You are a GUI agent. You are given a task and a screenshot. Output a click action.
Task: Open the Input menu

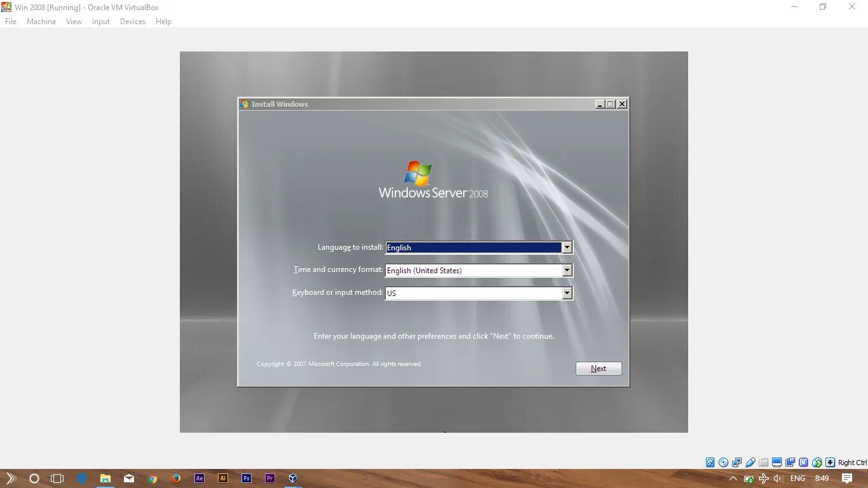(101, 22)
